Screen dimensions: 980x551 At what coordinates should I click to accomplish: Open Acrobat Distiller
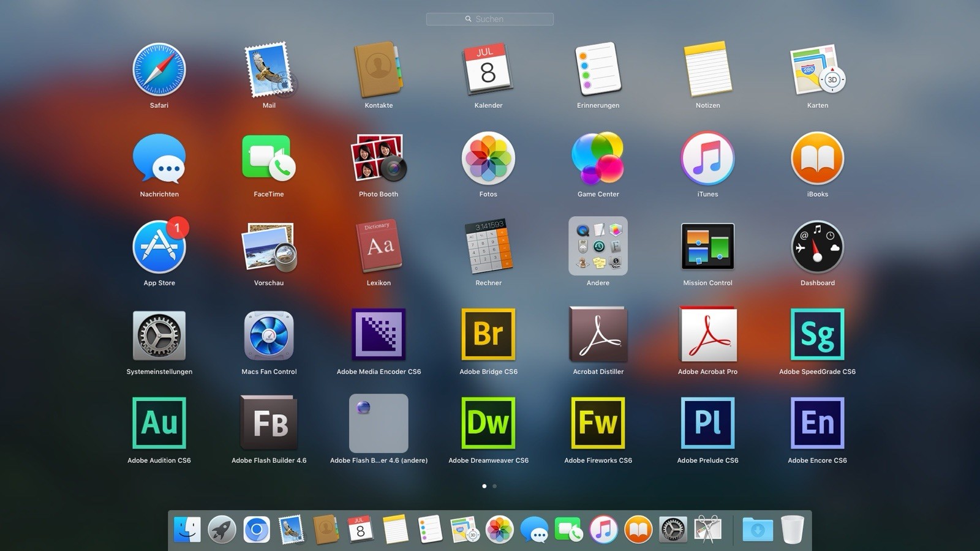[x=598, y=334]
